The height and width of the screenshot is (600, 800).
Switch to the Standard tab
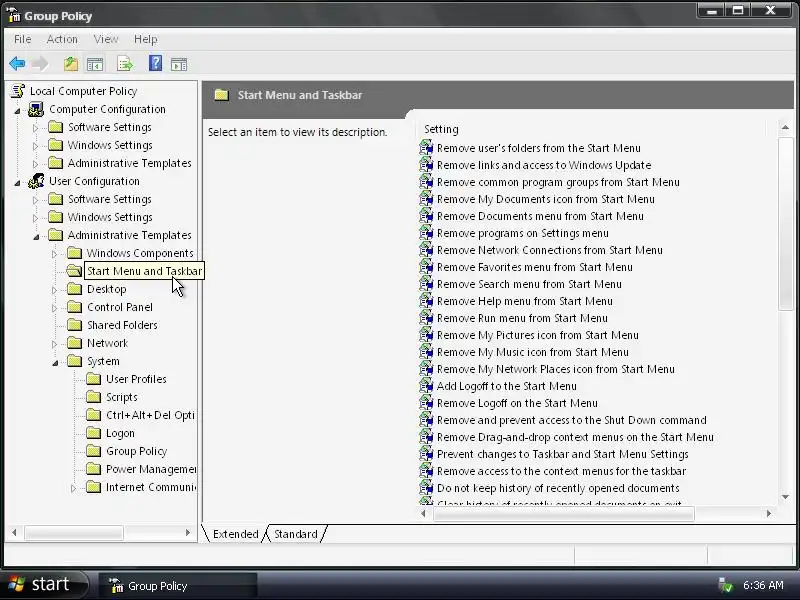click(x=295, y=534)
